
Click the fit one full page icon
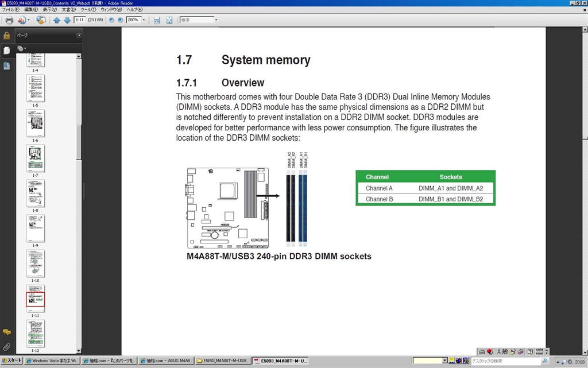pos(169,20)
